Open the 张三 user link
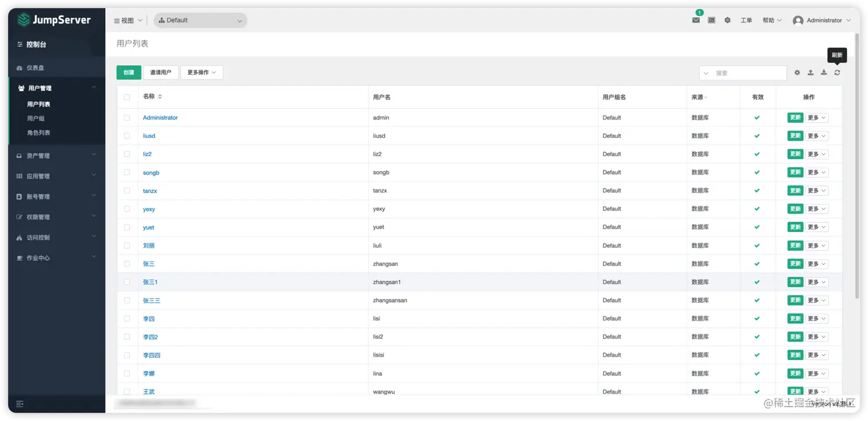The height and width of the screenshot is (421, 868). (x=149, y=264)
